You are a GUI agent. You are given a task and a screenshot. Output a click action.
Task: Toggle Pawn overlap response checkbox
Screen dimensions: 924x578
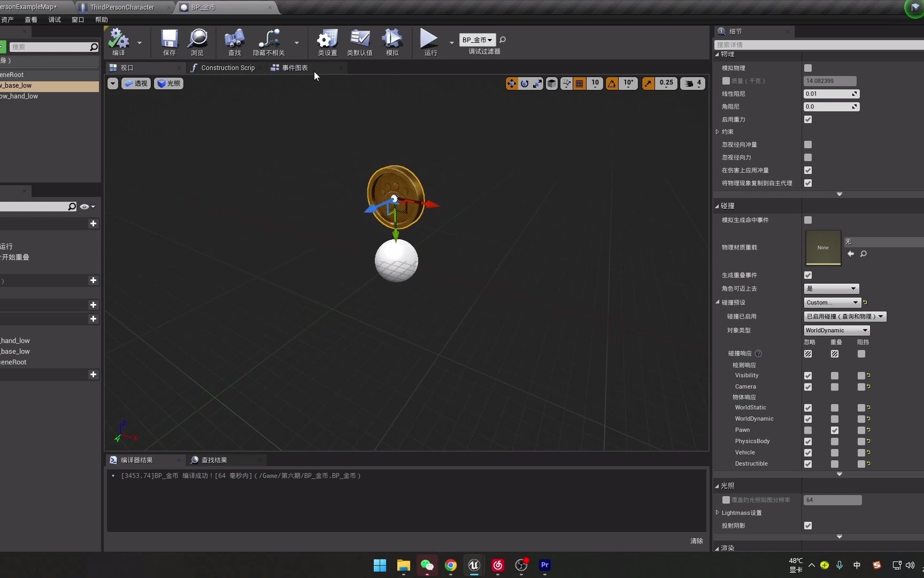coord(834,430)
